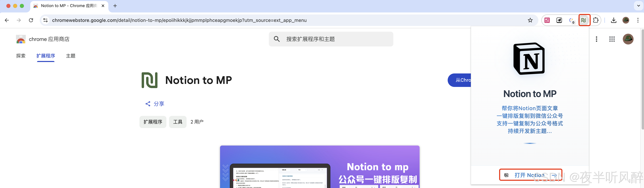The height and width of the screenshot is (188, 644).
Task: Open the store page three-dot options
Action: (x=597, y=39)
